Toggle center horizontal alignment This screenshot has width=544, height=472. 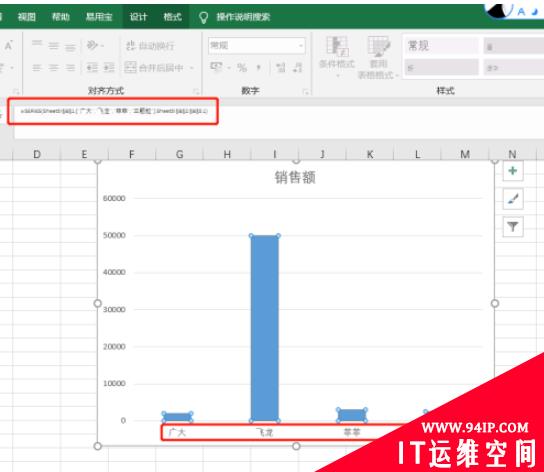point(53,67)
